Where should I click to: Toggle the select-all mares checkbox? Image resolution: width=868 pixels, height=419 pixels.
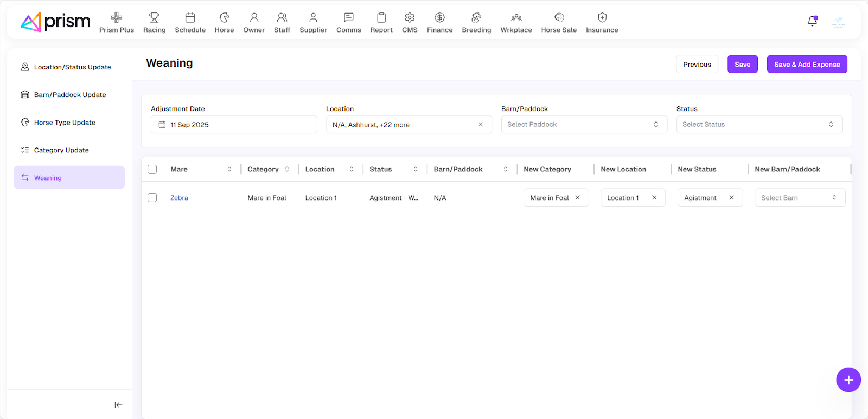(x=152, y=170)
